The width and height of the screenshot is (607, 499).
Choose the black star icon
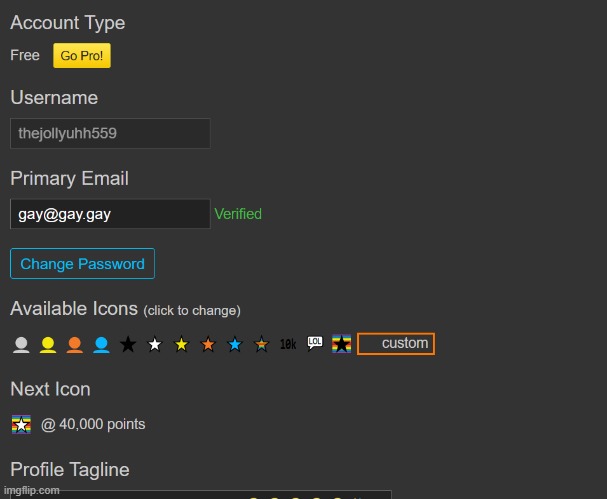[128, 345]
